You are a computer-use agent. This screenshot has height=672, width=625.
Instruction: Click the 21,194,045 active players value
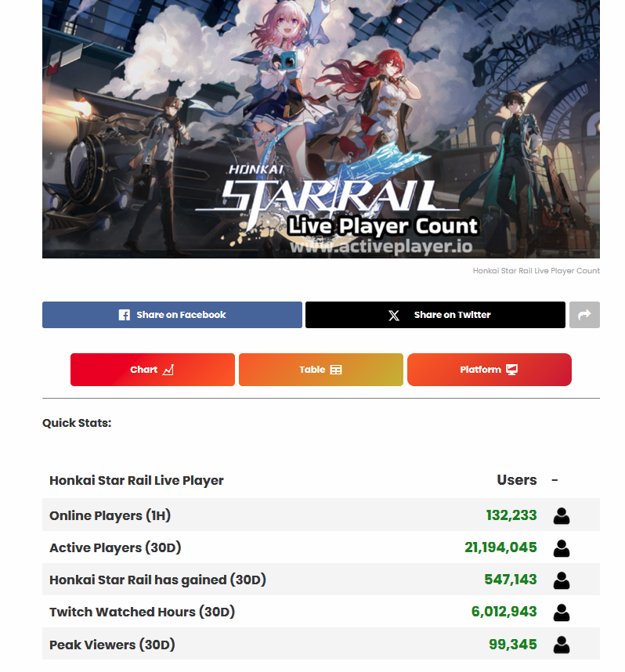pos(500,547)
